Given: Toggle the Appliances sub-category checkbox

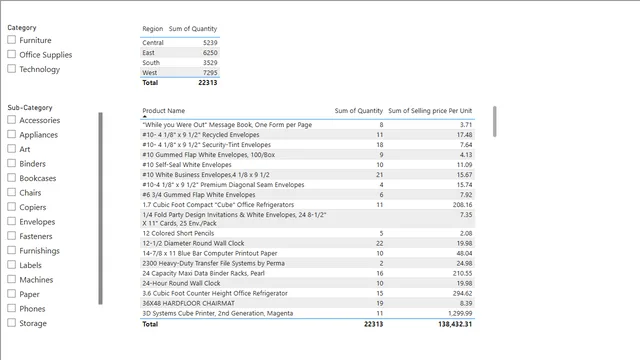Looking at the screenshot, I should (x=11, y=134).
